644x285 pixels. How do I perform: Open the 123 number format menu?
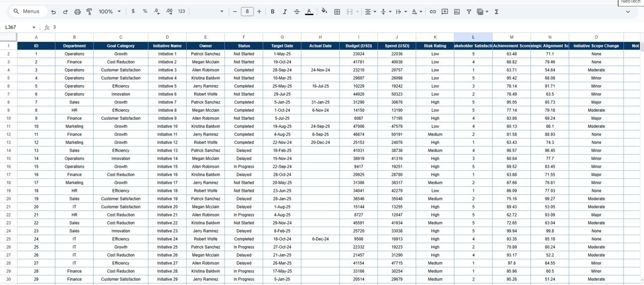point(182,12)
